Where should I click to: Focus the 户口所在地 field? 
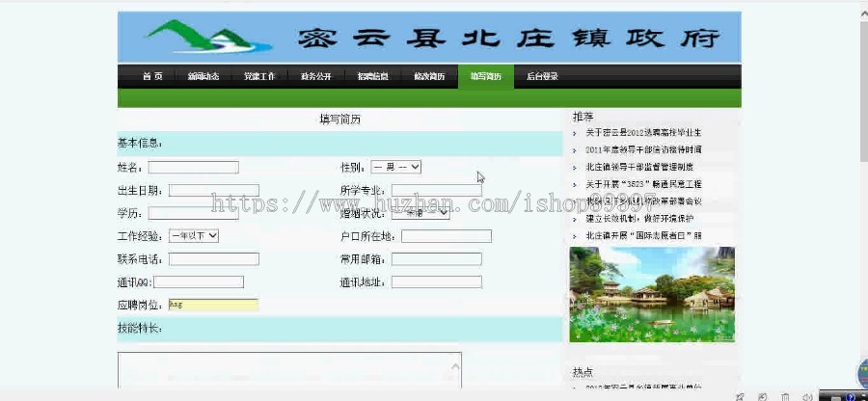(x=447, y=236)
